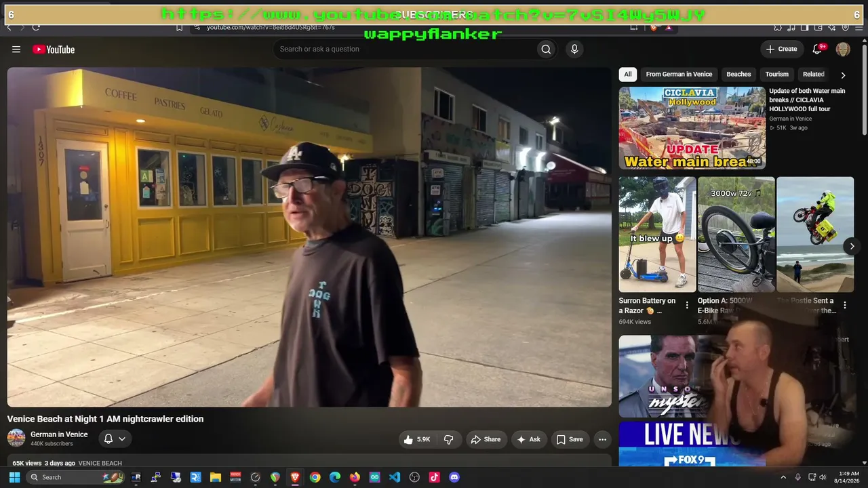Click the Brave Shields icon in address bar
868x488 pixels.
(x=654, y=28)
